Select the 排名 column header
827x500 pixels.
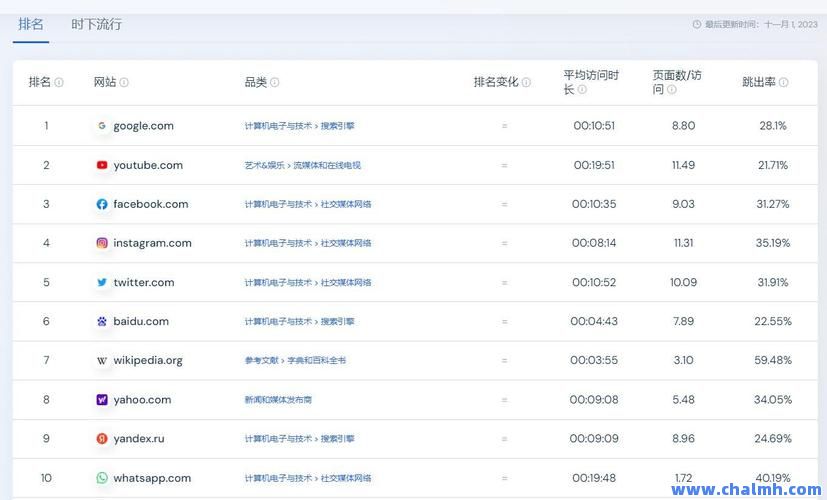40,82
